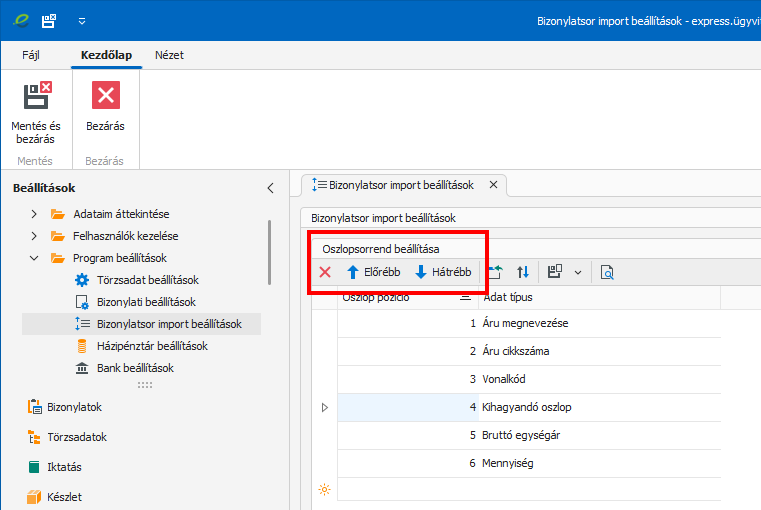The image size is (761, 510).
Task: Click the Mentés és bezárás ribbon button
Action: pos(36,110)
